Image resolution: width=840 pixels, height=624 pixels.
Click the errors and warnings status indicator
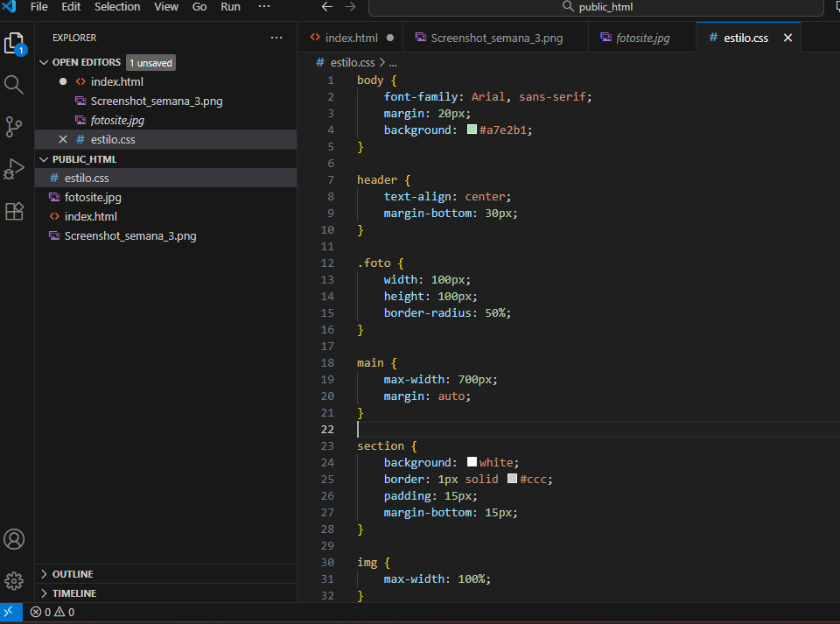pos(52,613)
